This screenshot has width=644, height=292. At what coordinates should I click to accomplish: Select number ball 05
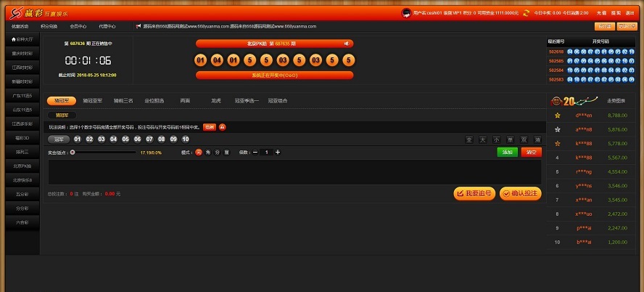(125, 139)
